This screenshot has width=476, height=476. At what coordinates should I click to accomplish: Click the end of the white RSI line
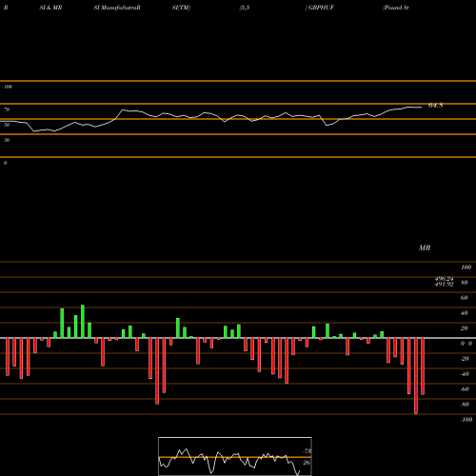(422, 108)
